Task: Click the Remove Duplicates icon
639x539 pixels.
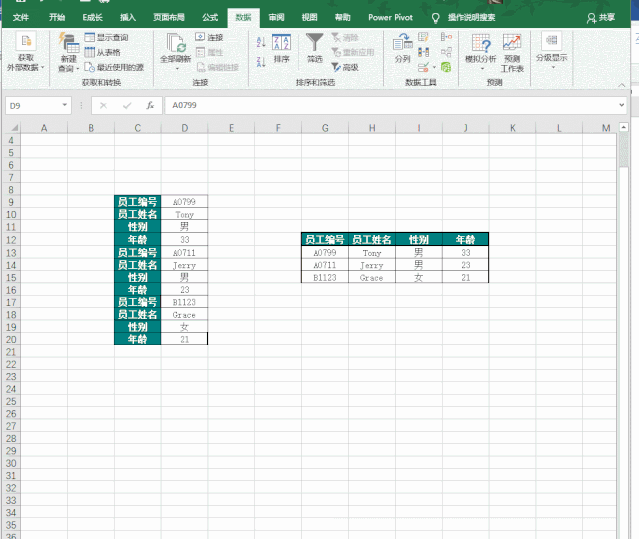Action: pos(423,52)
